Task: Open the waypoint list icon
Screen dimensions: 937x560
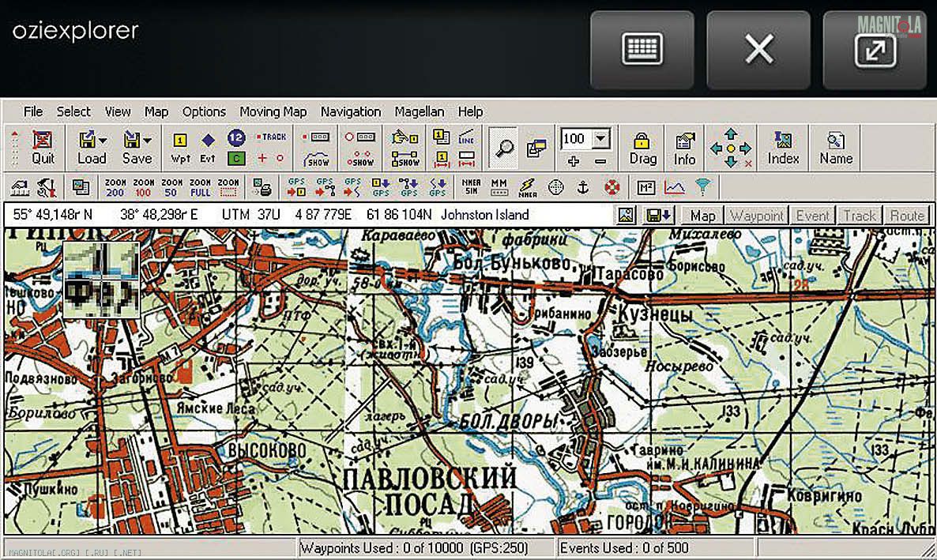Action: (x=441, y=137)
